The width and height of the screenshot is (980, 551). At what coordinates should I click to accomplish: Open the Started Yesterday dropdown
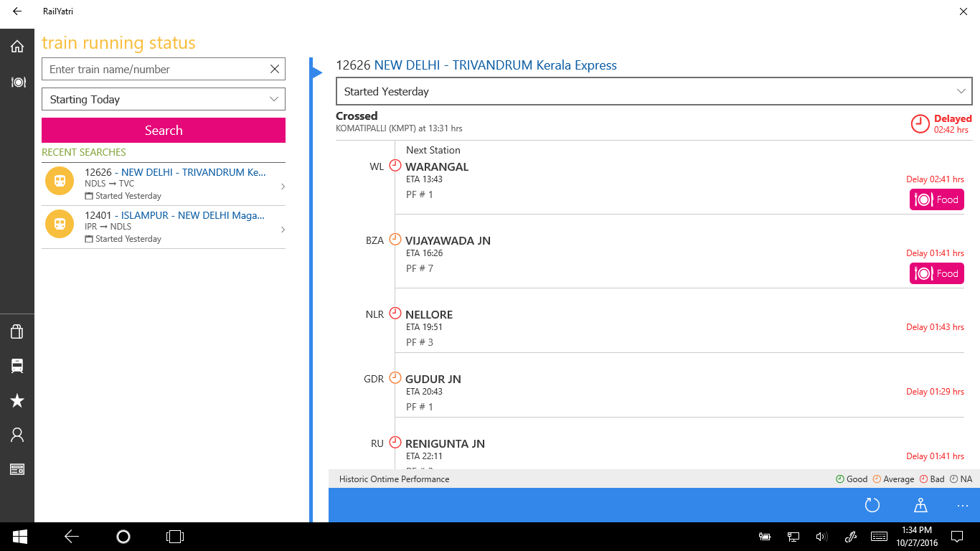click(x=654, y=91)
